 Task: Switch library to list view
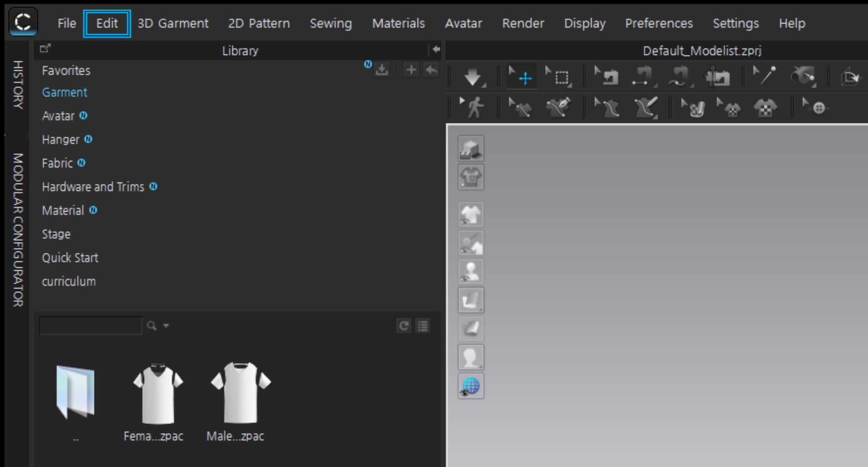[423, 326]
